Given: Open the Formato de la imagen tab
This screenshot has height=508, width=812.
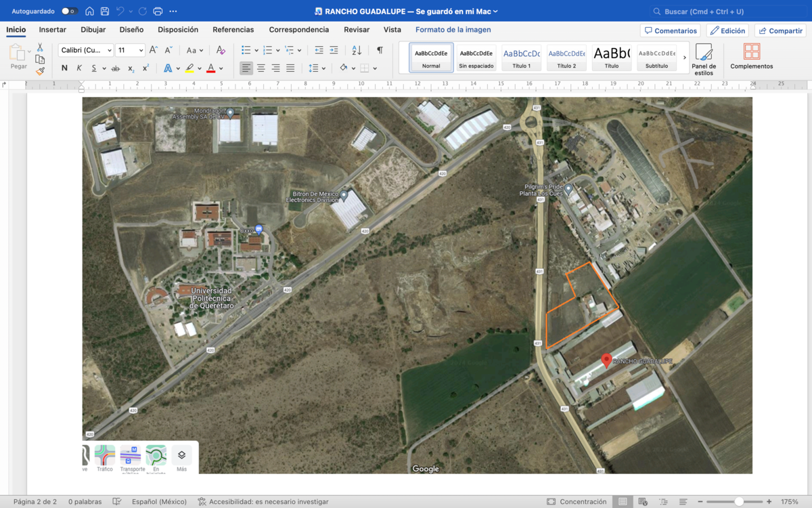Looking at the screenshot, I should click(x=453, y=30).
